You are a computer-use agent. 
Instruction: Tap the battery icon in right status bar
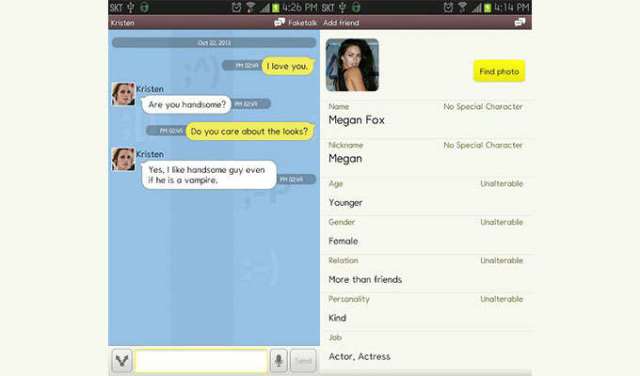pos(487,7)
